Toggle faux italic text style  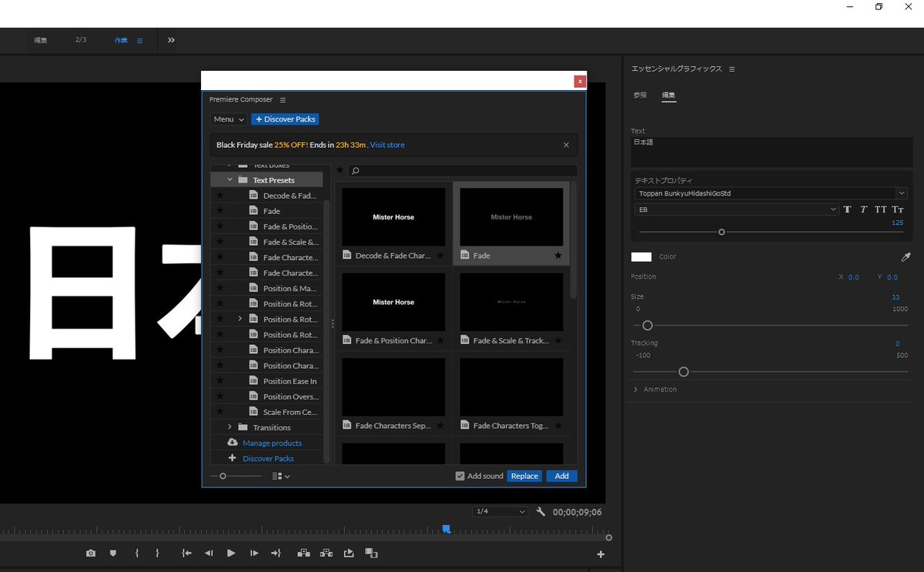coord(863,209)
